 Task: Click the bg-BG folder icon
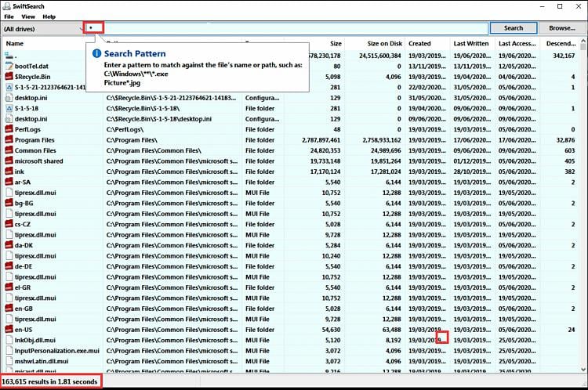point(9,203)
